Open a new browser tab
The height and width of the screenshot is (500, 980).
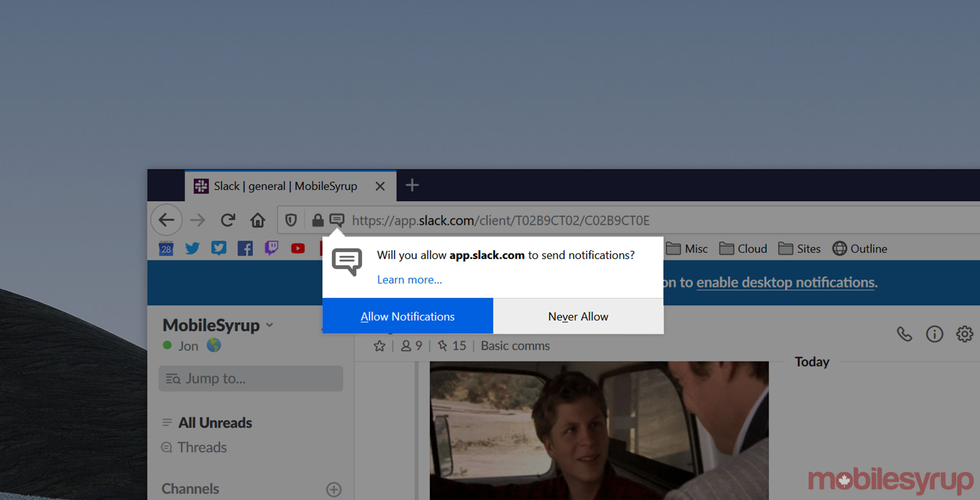(x=412, y=185)
